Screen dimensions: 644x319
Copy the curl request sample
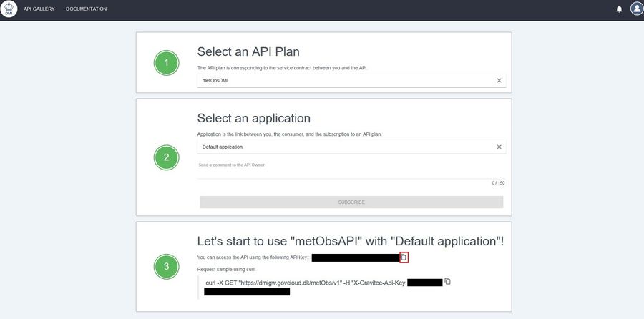click(x=448, y=282)
